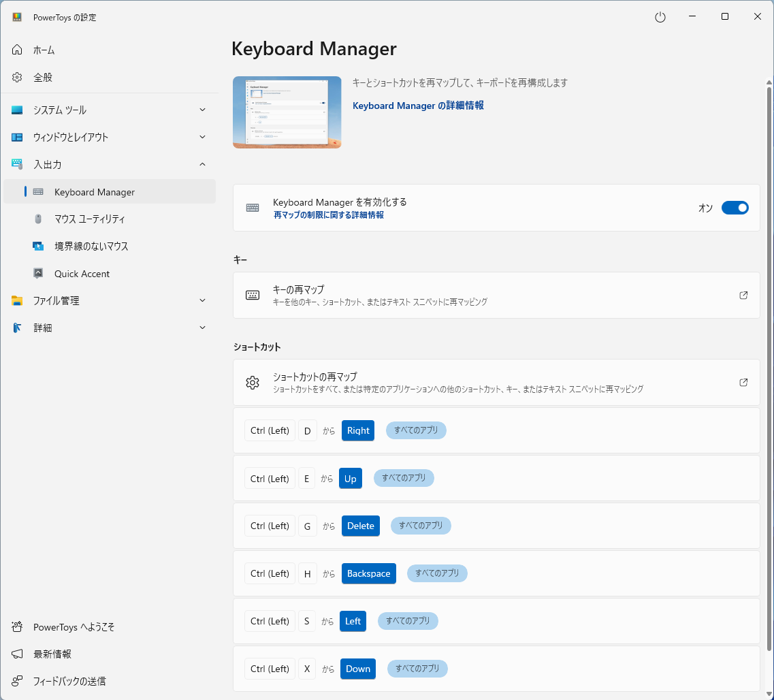774x700 pixels.
Task: Collapse the 入出力 section chevron
Action: tap(202, 164)
